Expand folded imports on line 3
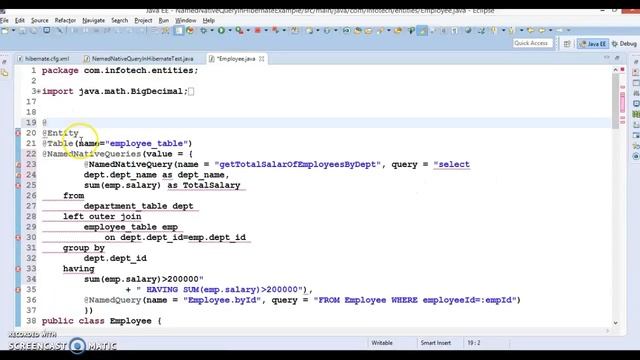The image size is (640, 360). point(38,91)
